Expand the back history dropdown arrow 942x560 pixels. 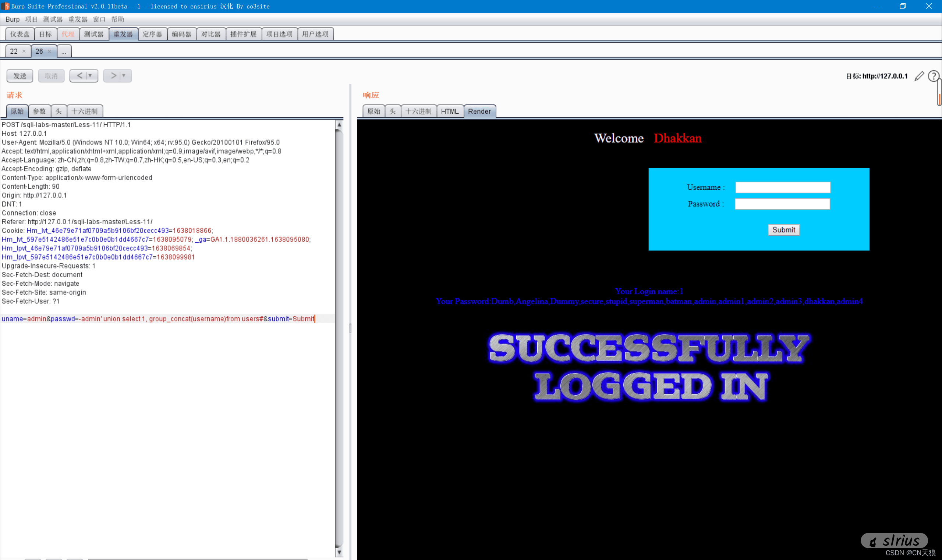pyautogui.click(x=90, y=76)
